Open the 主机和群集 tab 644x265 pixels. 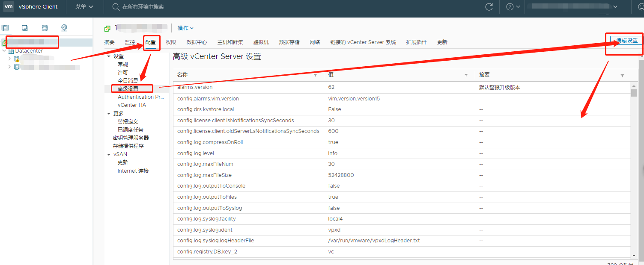click(230, 42)
